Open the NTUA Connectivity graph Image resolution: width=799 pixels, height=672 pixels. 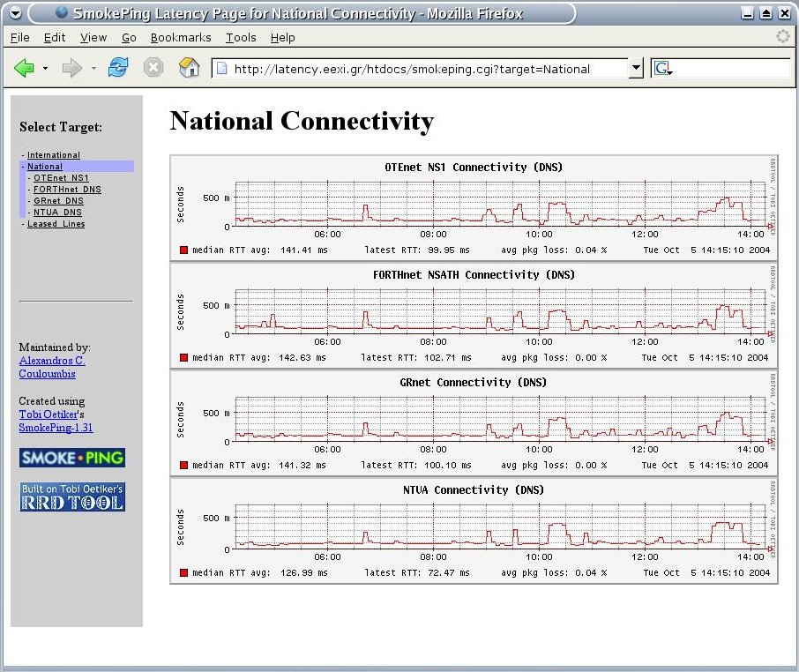tap(474, 530)
